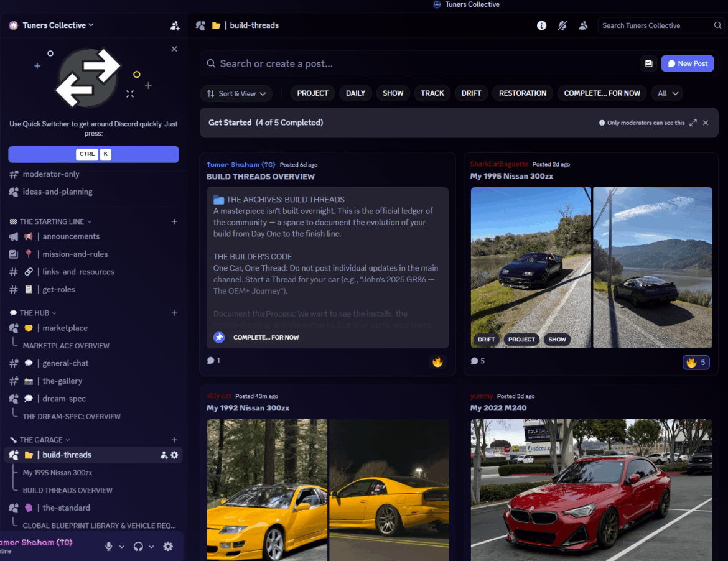Expand the Get Started panel
728x561 pixels.
693,123
